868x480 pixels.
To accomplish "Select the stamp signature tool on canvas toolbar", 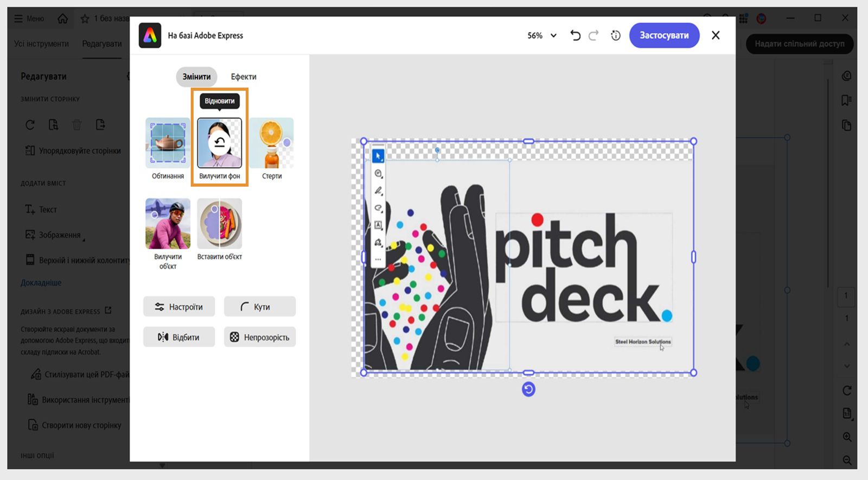I will (378, 243).
